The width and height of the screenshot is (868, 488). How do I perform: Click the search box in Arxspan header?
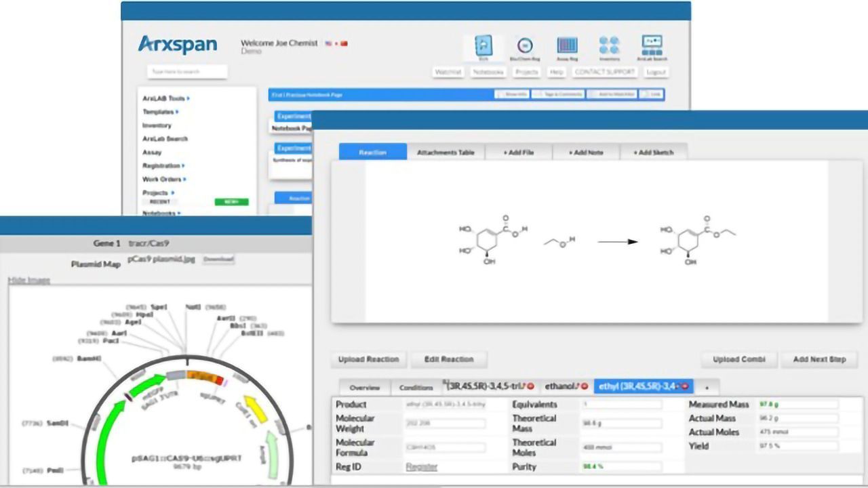click(187, 72)
